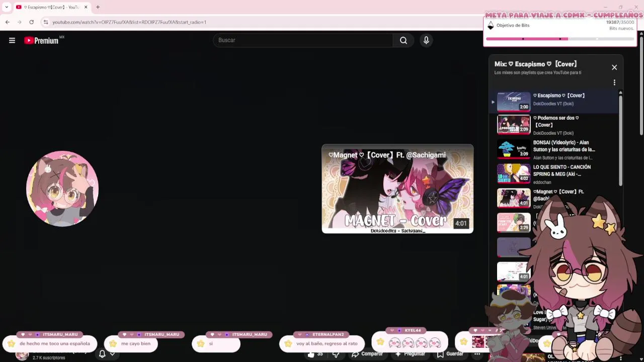The image size is (644, 362).
Task: Open a new browser tab
Action: pyautogui.click(x=98, y=7)
